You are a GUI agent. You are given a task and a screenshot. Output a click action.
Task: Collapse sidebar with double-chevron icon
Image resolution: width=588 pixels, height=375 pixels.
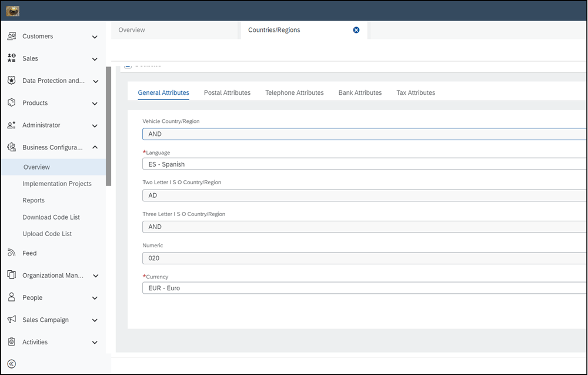click(x=11, y=364)
